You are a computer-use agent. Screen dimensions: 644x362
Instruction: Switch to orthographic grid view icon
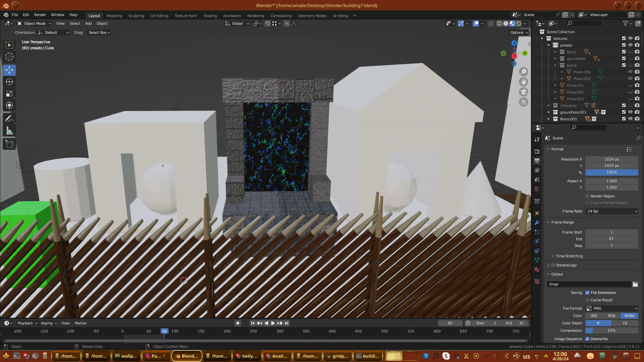[x=523, y=102]
